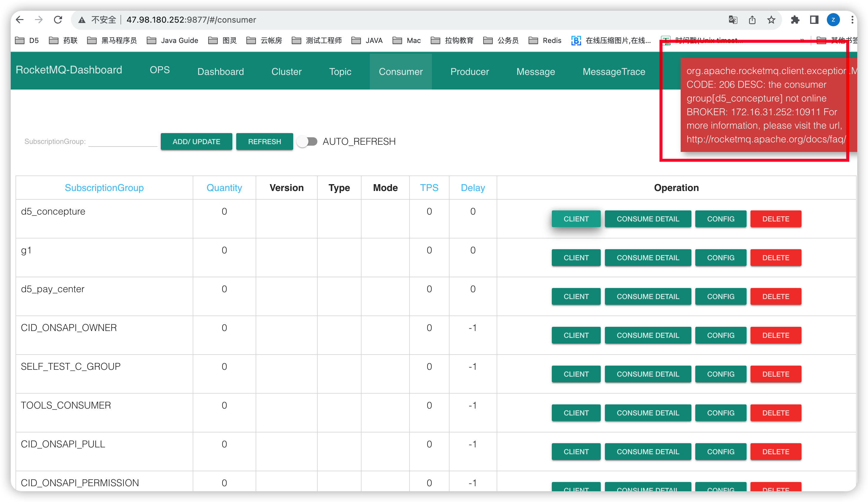Open the side panel icon
The image size is (868, 502).
coord(814,20)
